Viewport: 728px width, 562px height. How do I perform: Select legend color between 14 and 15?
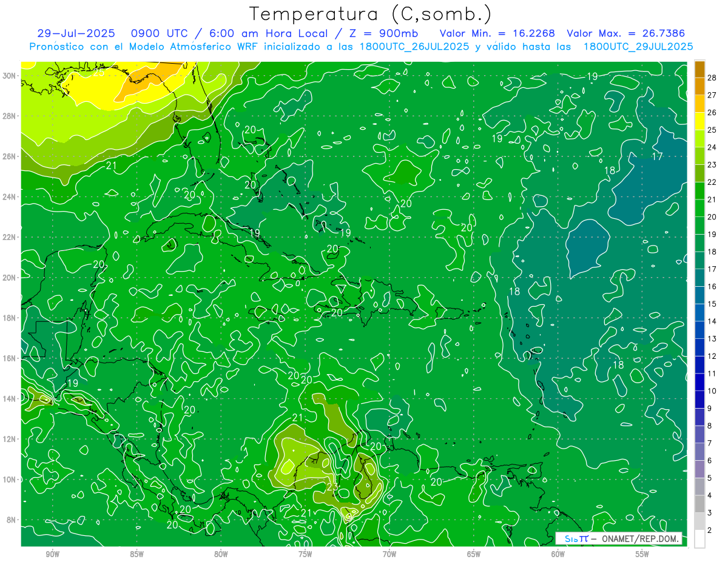click(699, 313)
